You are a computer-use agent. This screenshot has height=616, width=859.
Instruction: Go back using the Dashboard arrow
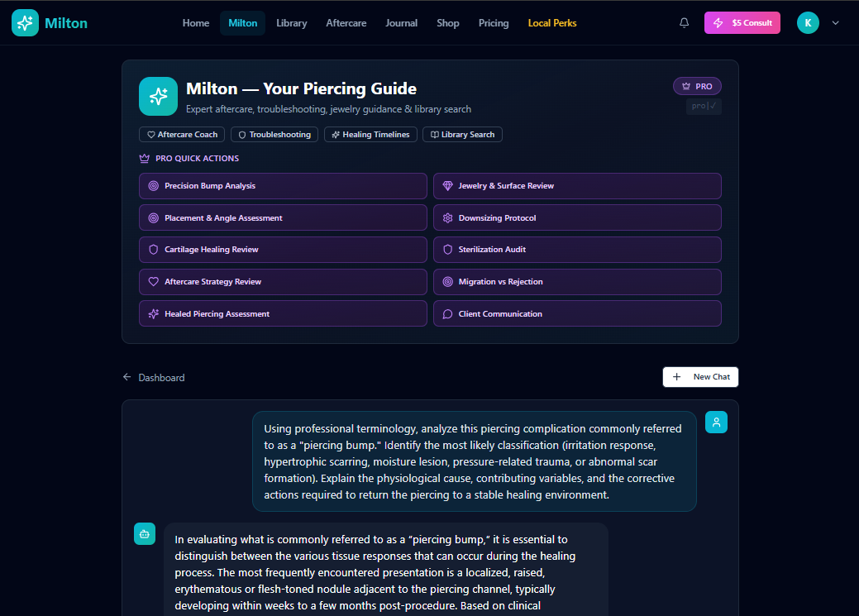click(x=154, y=377)
